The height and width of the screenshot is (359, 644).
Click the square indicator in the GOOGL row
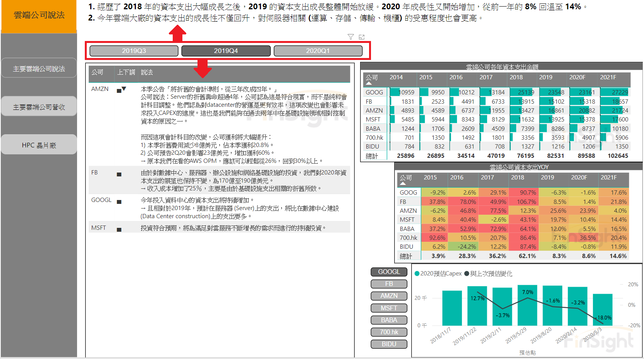[119, 202]
